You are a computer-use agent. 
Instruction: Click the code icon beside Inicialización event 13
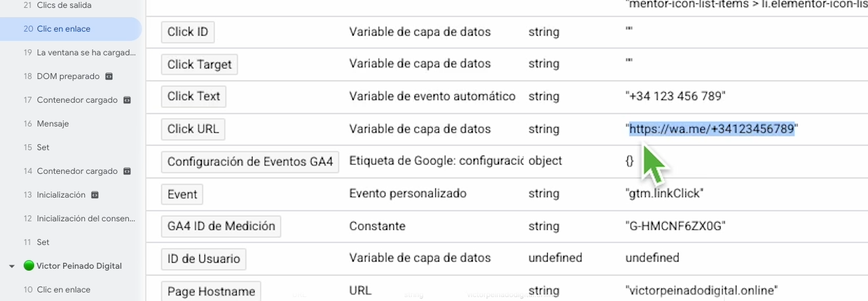[x=95, y=195]
